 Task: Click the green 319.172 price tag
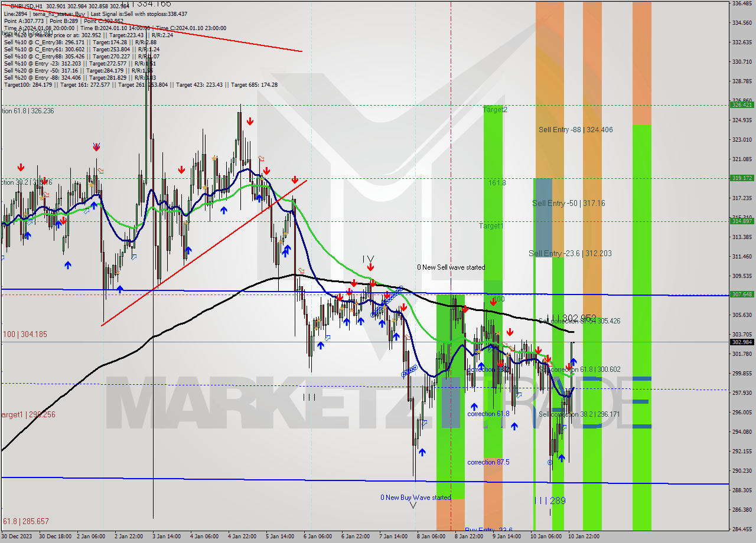[741, 178]
